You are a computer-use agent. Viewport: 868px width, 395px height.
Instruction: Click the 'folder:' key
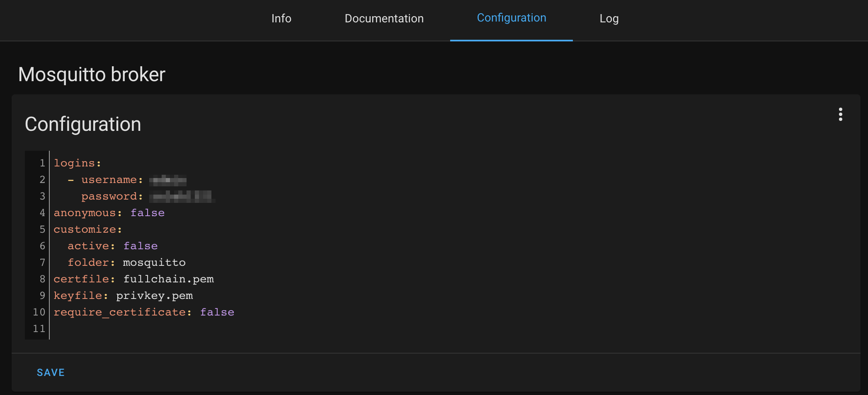click(x=91, y=263)
